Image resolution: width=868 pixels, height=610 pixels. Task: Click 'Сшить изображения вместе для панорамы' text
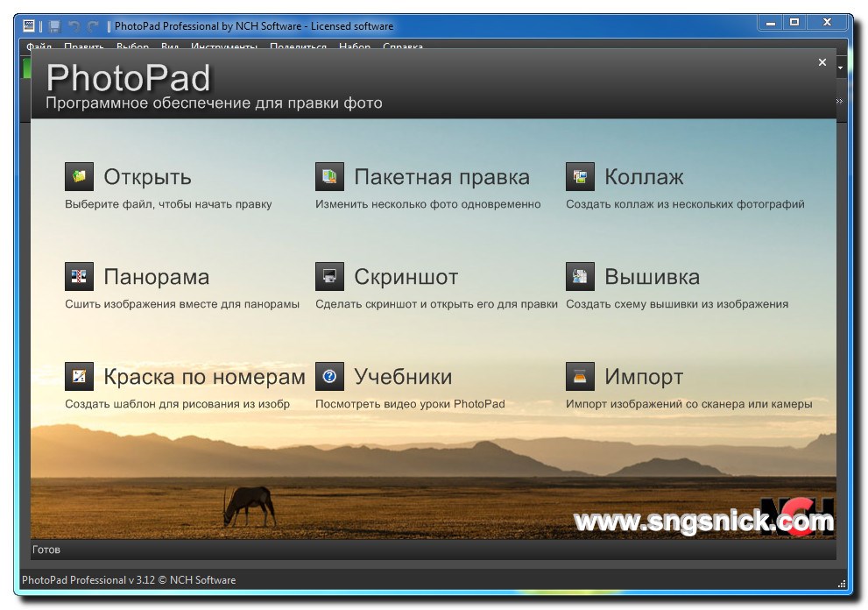(x=182, y=303)
